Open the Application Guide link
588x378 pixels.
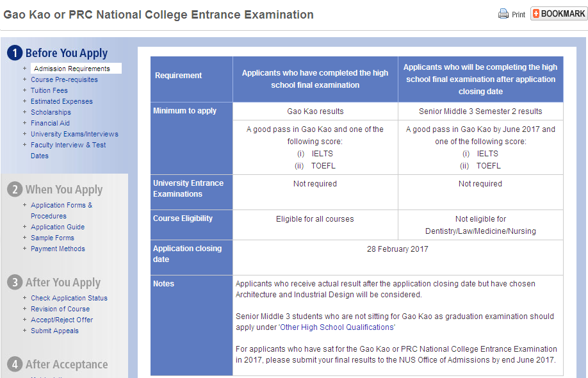point(58,227)
